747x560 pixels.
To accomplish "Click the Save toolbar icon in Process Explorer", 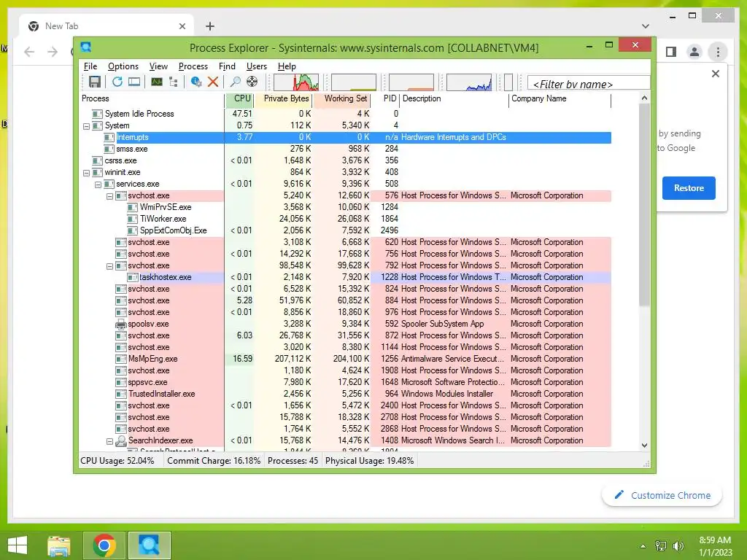I will (94, 82).
